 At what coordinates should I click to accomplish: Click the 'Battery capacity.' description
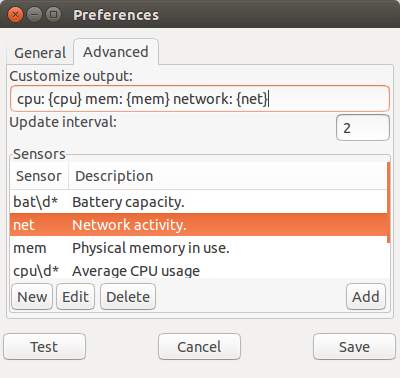pos(128,202)
